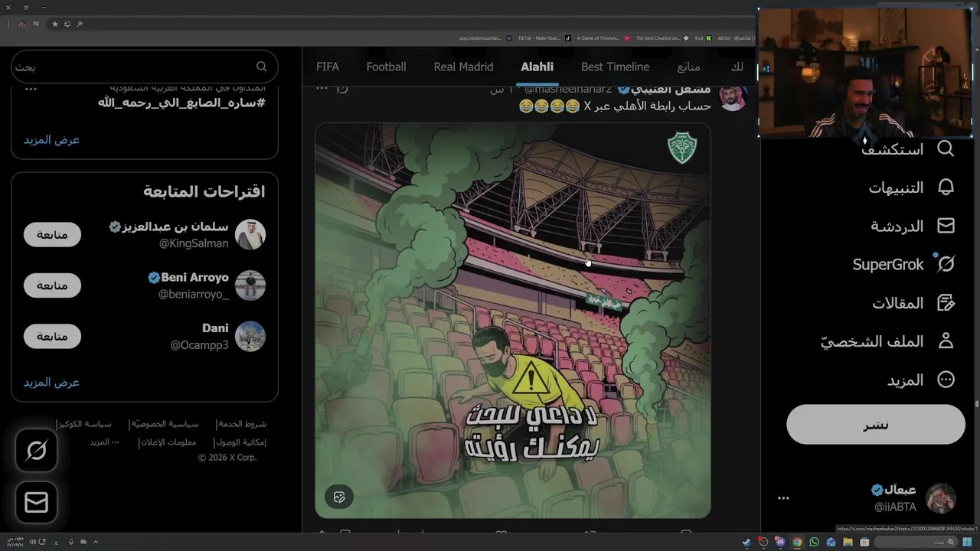Open شروط الخدمة terms link
The width and height of the screenshot is (980, 551).
tap(242, 423)
